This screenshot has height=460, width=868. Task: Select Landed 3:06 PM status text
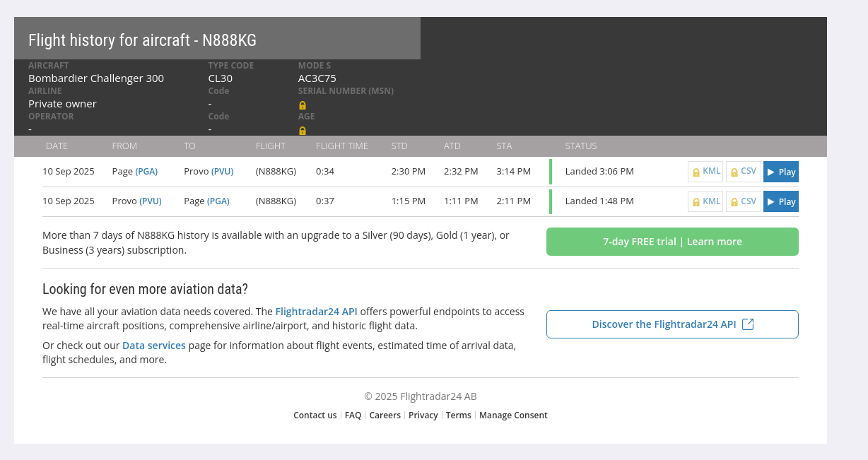[599, 171]
